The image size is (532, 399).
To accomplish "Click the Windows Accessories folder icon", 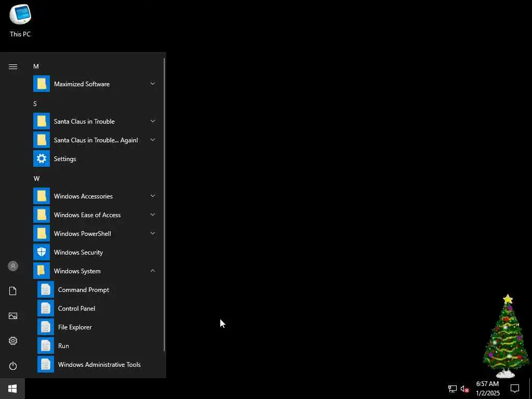I will 42,196.
